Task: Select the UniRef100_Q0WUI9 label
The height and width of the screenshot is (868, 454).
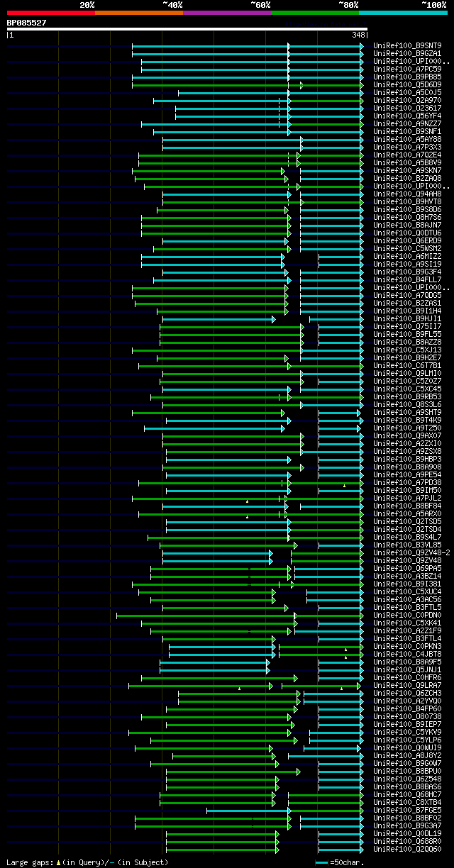Action: [407, 747]
